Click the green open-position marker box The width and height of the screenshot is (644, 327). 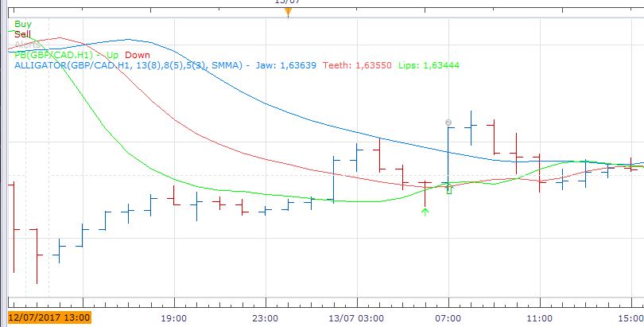[449, 189]
